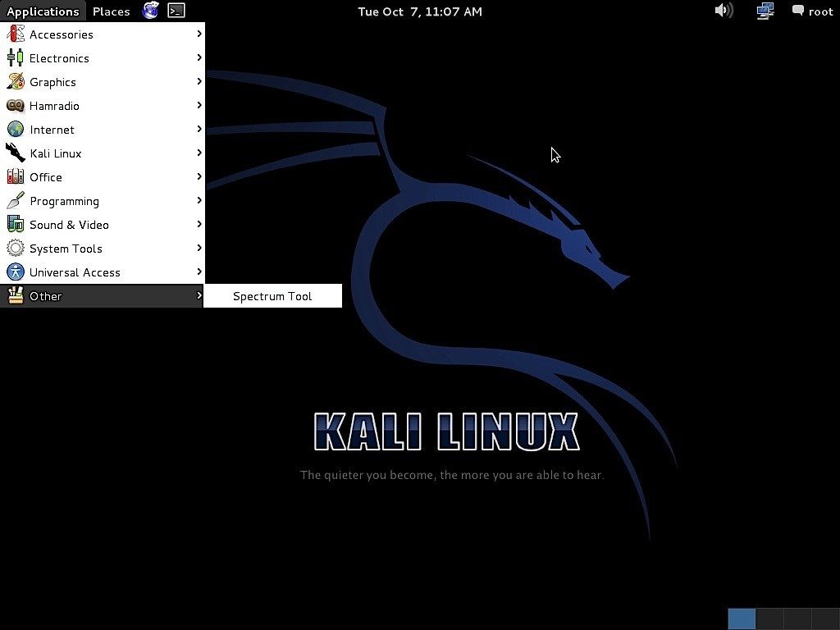
Task: Launch the Spectrum Tool
Action: pyautogui.click(x=272, y=296)
